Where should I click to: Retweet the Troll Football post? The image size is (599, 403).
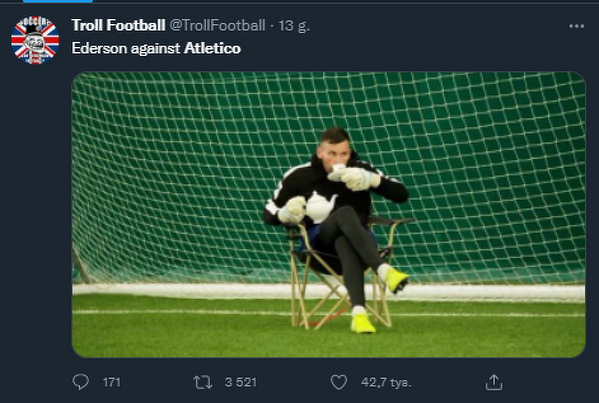[202, 382]
